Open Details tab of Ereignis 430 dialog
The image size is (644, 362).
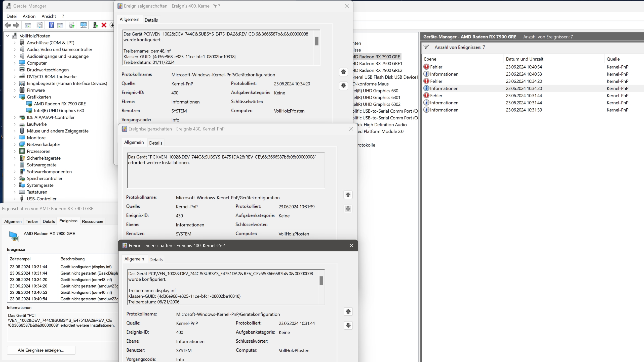[x=155, y=143]
